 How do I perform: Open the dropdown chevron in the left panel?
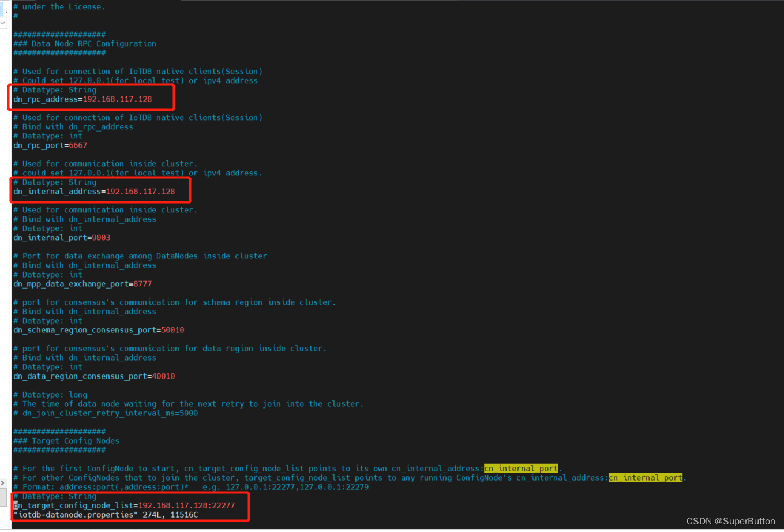click(x=3, y=23)
